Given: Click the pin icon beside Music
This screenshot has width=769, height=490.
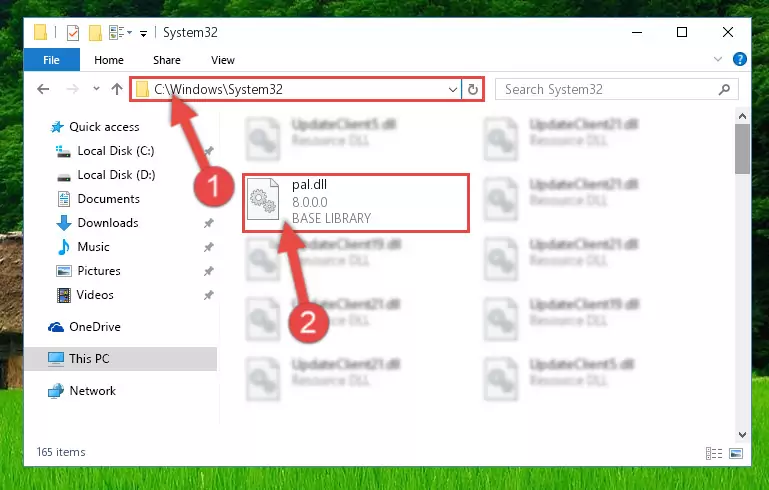Looking at the screenshot, I should coord(208,247).
